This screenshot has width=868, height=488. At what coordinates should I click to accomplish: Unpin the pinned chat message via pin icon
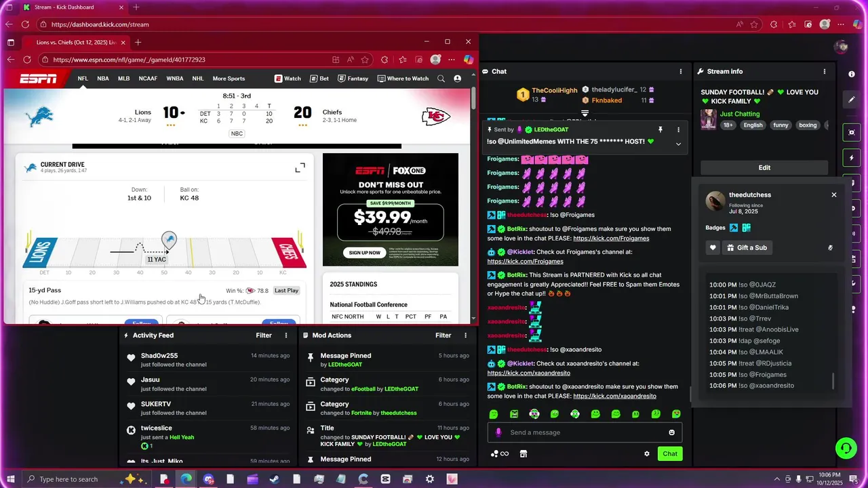point(660,129)
